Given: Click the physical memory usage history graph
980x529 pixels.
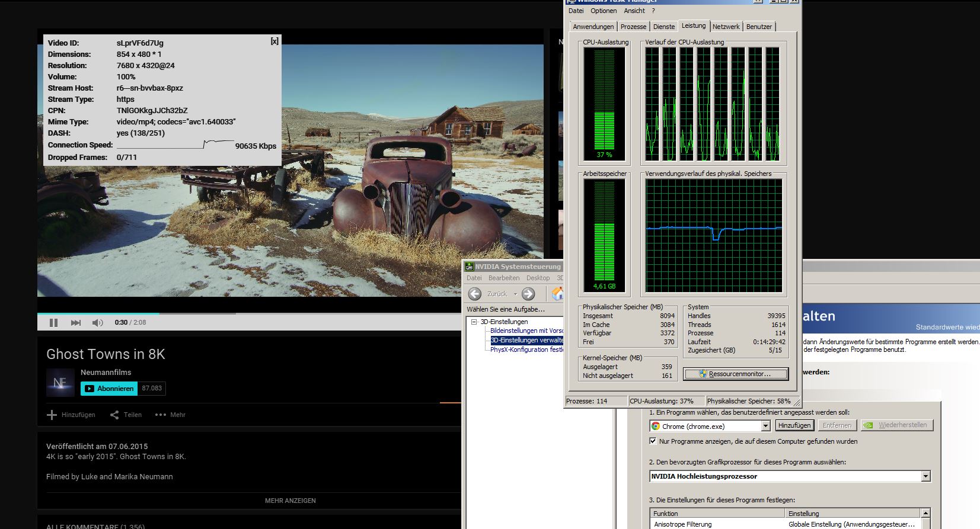Looking at the screenshot, I should (x=714, y=235).
